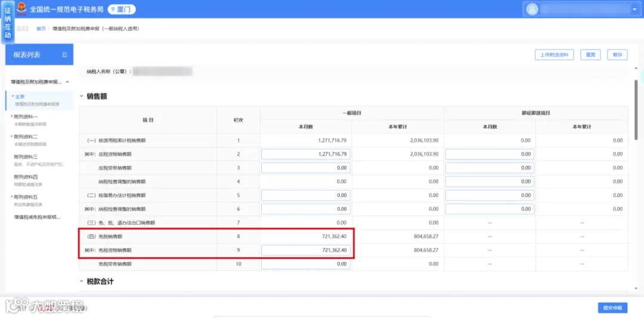Viewport: 644px width, 318px height.
Task: Edit row 6 纳税检查调整 一般项目 本月数 field
Action: [x=305, y=209]
